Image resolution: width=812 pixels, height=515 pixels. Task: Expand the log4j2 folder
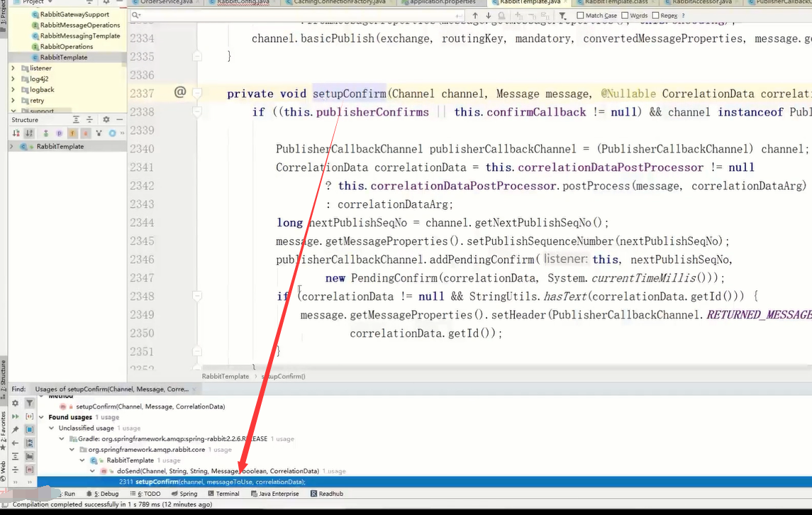pos(13,79)
